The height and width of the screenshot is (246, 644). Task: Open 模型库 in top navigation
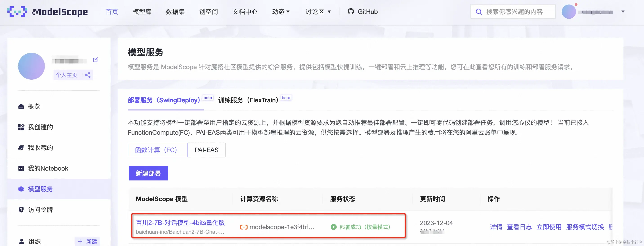point(142,12)
